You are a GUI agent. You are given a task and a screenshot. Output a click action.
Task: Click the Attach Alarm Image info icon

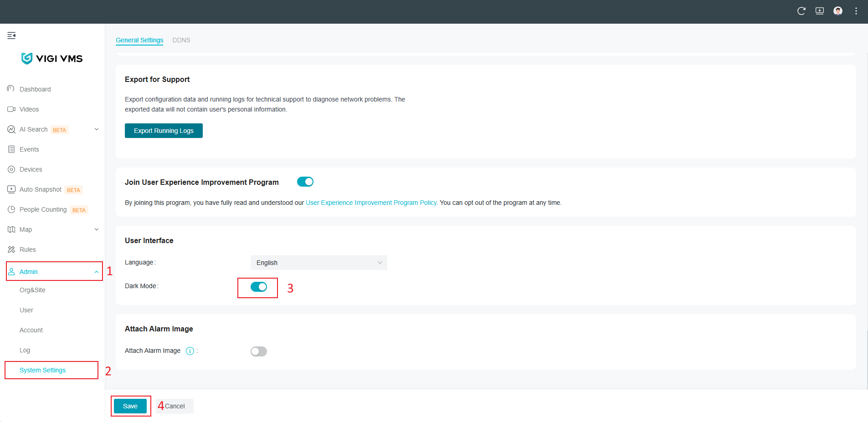pyautogui.click(x=190, y=351)
